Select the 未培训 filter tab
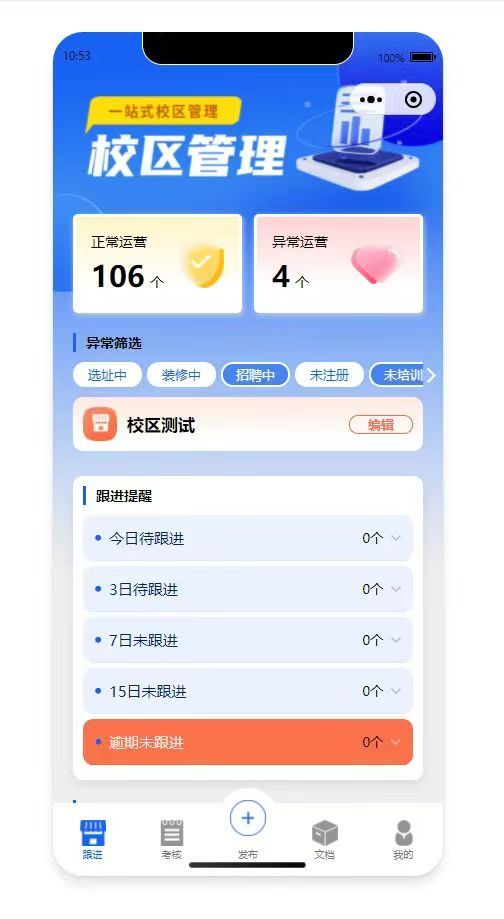This screenshot has width=504, height=919. 397,375
